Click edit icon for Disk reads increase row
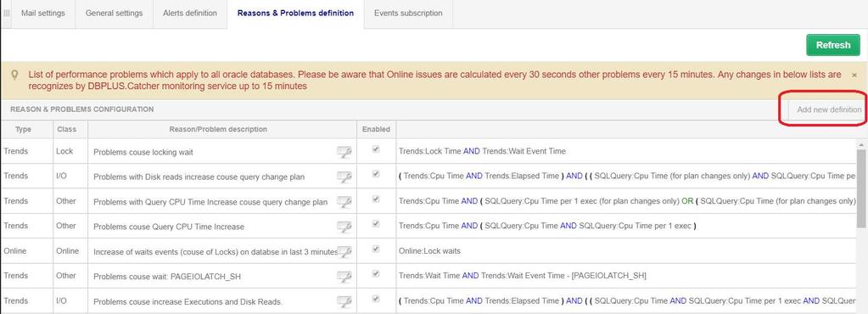The width and height of the screenshot is (868, 314). pyautogui.click(x=344, y=177)
